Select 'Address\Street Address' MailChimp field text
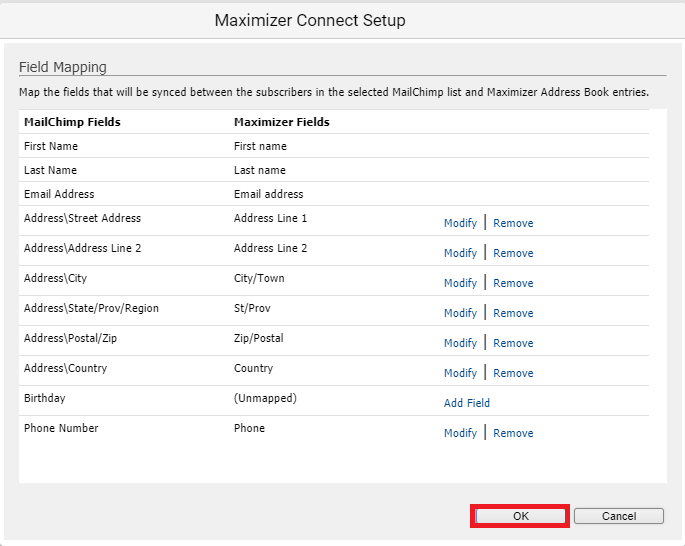 click(x=82, y=218)
